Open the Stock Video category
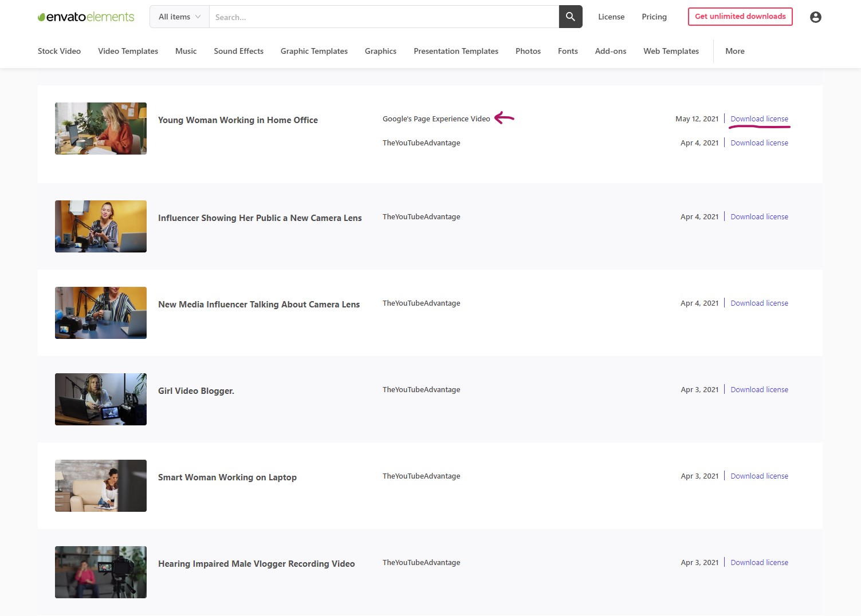The image size is (861, 616). click(x=59, y=51)
